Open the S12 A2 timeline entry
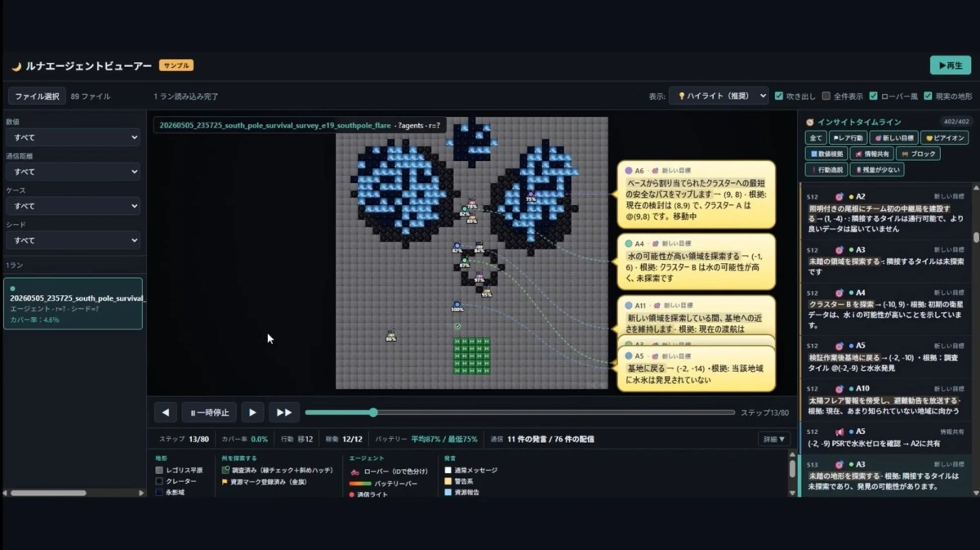Viewport: 980px width, 550px height. click(885, 212)
